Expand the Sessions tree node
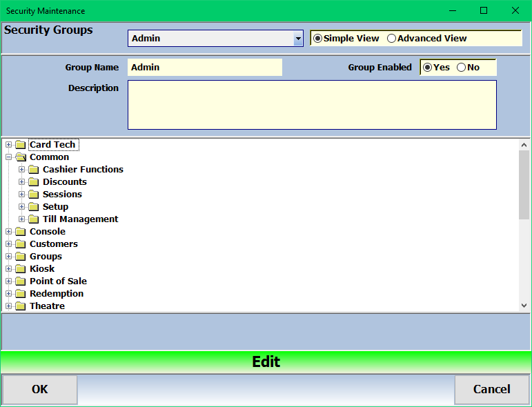This screenshot has width=532, height=407. click(21, 195)
